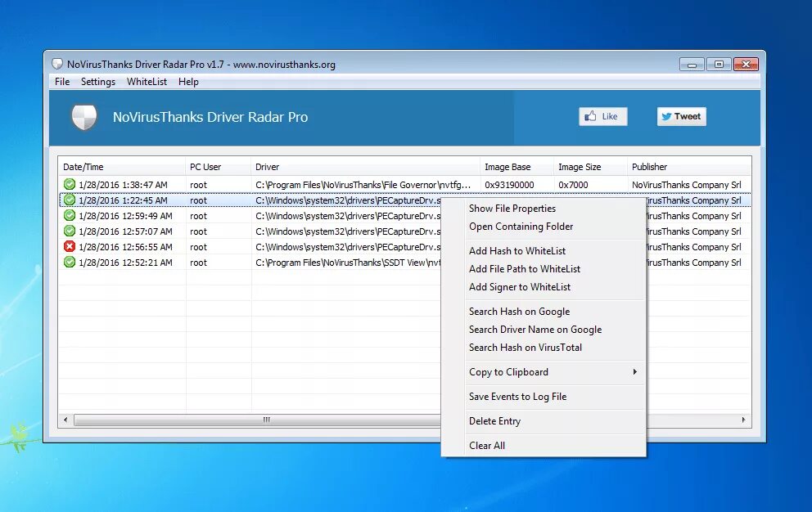Screen dimensions: 812x512
Task: Click the horizontal scrollbar right arrow
Action: (743, 420)
